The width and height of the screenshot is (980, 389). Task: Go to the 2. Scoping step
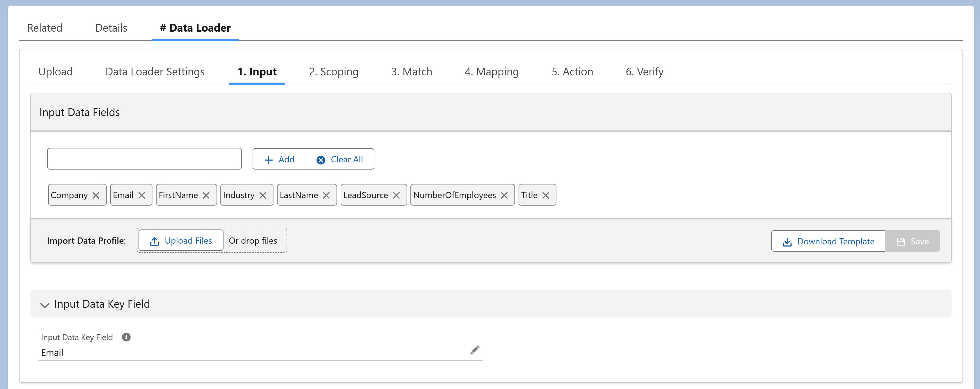tap(334, 72)
